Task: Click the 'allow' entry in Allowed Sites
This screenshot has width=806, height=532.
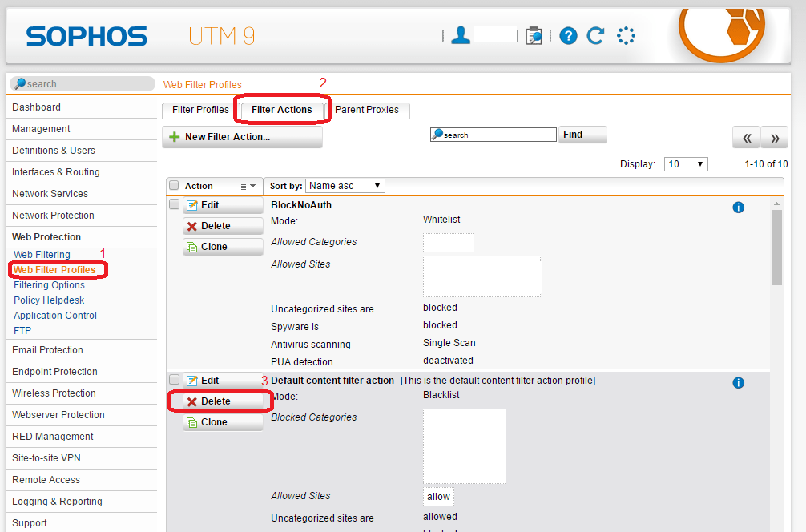Action: tap(438, 497)
